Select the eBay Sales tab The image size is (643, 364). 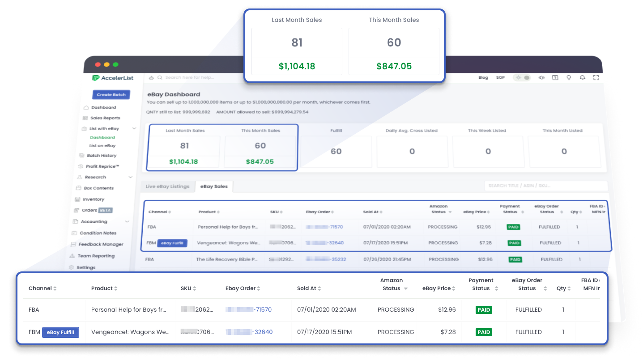click(214, 186)
